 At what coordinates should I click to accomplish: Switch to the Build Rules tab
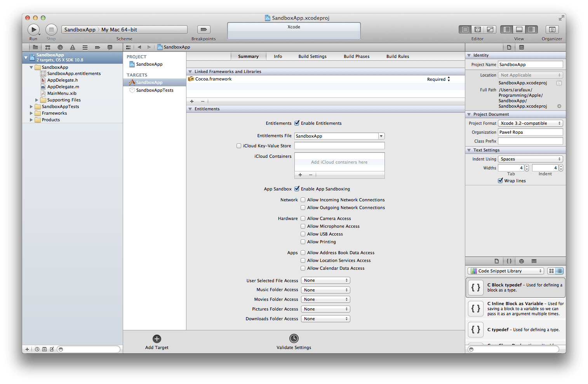click(x=398, y=56)
